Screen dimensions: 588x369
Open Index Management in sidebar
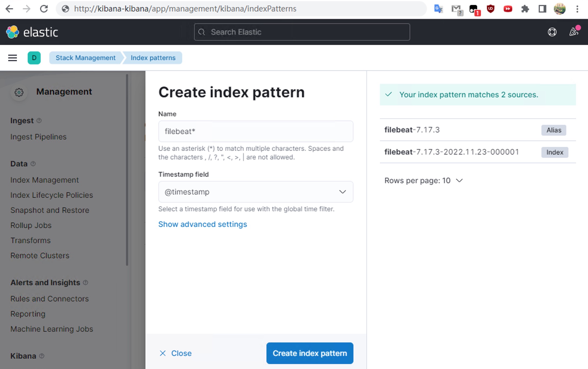coord(45,180)
